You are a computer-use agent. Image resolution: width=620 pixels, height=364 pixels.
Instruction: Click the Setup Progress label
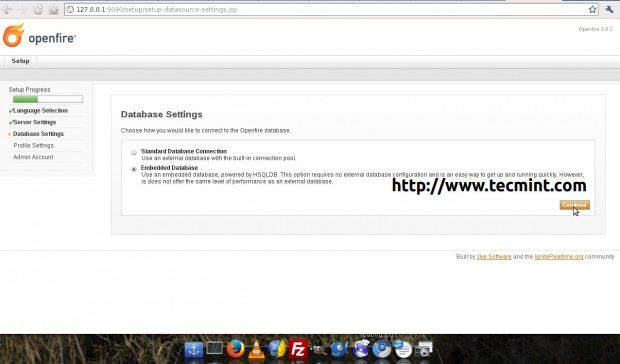[29, 90]
